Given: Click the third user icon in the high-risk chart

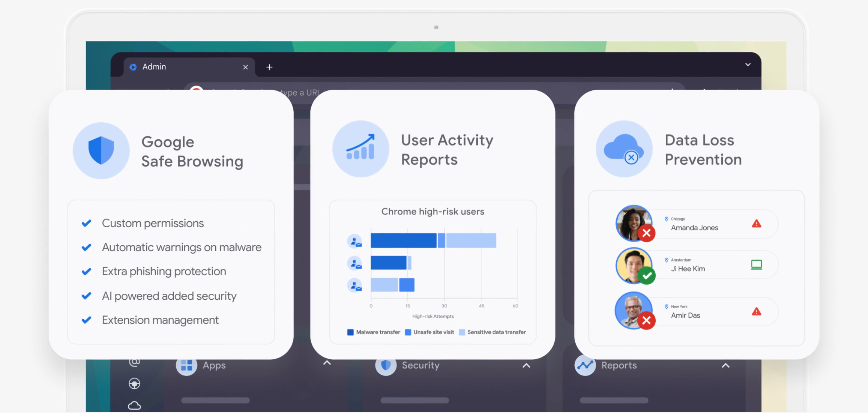Looking at the screenshot, I should tap(354, 285).
